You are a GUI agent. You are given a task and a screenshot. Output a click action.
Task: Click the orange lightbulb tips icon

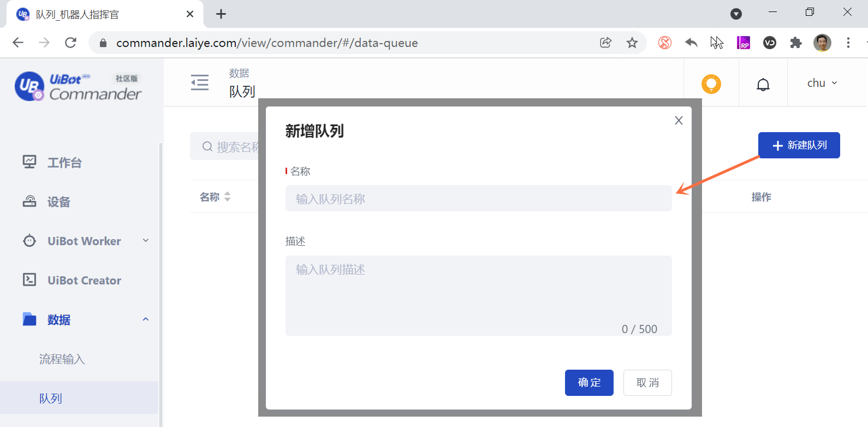pyautogui.click(x=711, y=84)
